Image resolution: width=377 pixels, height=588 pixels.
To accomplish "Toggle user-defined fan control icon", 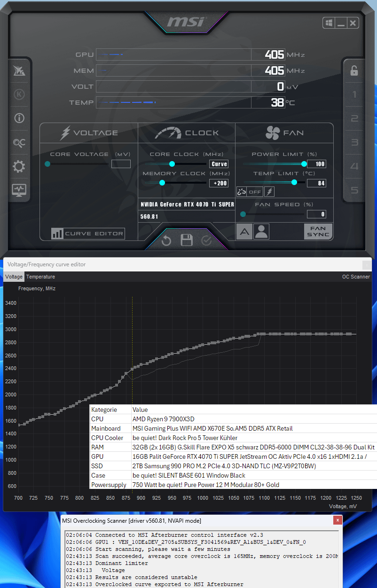I will [261, 232].
